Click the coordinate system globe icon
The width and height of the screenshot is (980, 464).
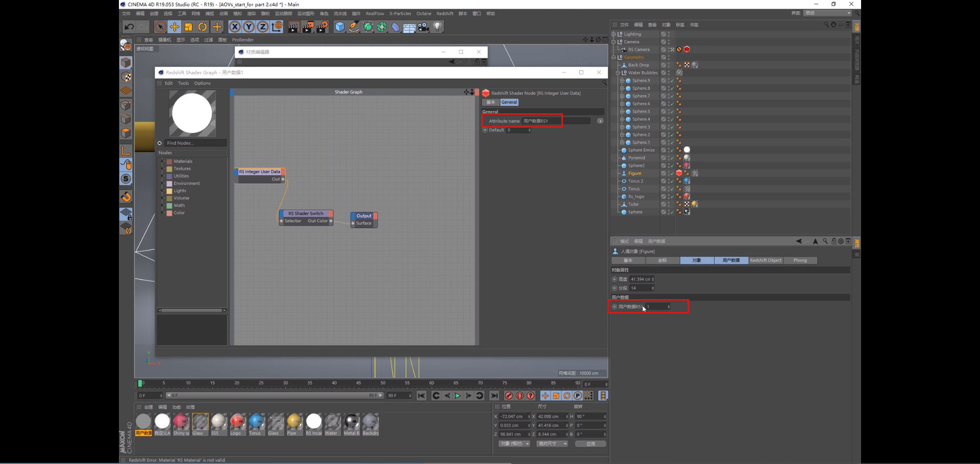pyautogui.click(x=277, y=27)
